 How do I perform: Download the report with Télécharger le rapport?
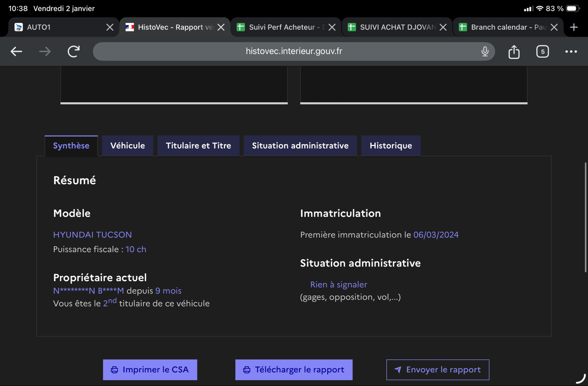coord(294,370)
